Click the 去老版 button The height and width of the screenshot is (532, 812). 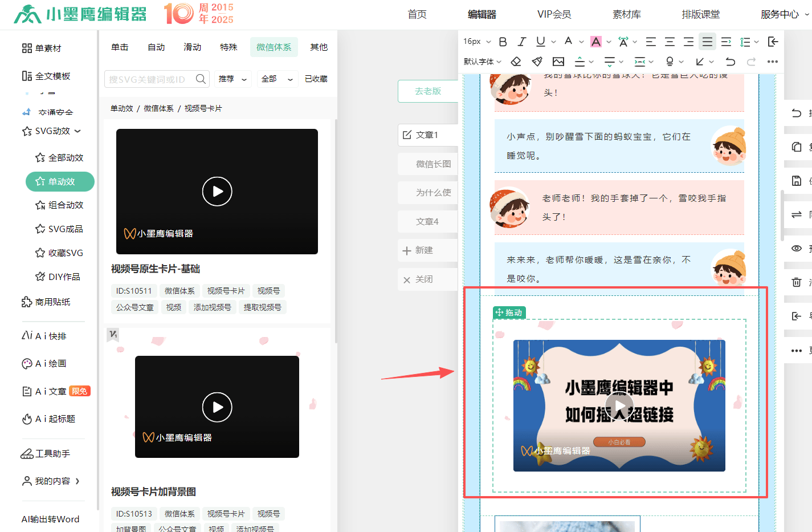pos(428,91)
